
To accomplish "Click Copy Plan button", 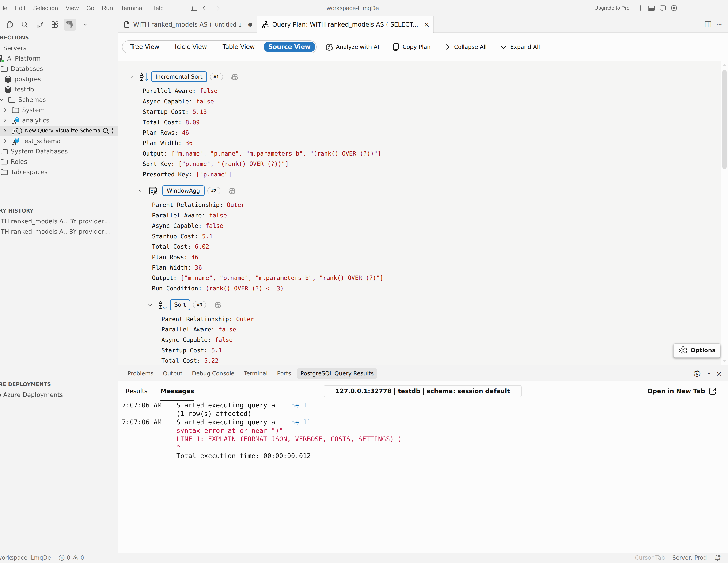I will (412, 47).
